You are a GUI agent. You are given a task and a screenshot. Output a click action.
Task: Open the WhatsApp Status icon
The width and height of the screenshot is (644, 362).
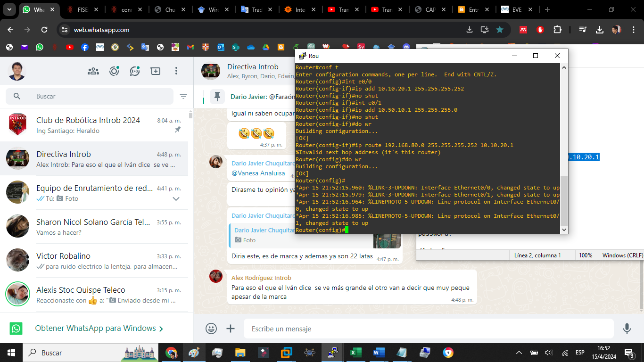point(114,71)
